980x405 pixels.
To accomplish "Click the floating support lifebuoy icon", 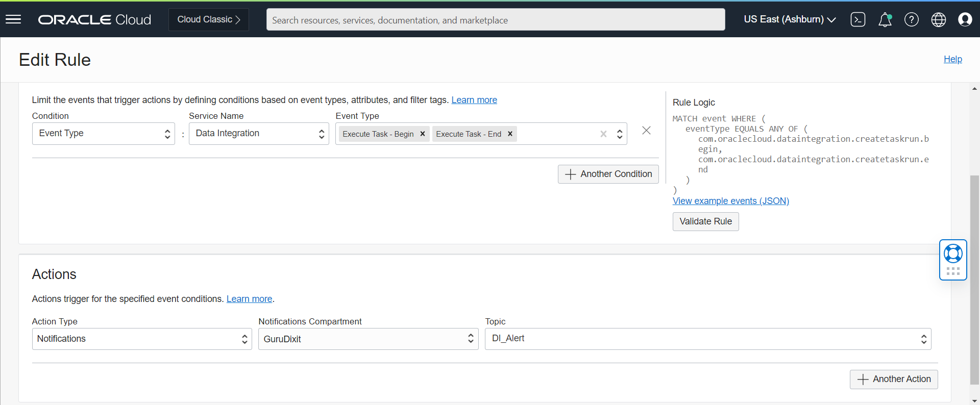I will 953,254.
